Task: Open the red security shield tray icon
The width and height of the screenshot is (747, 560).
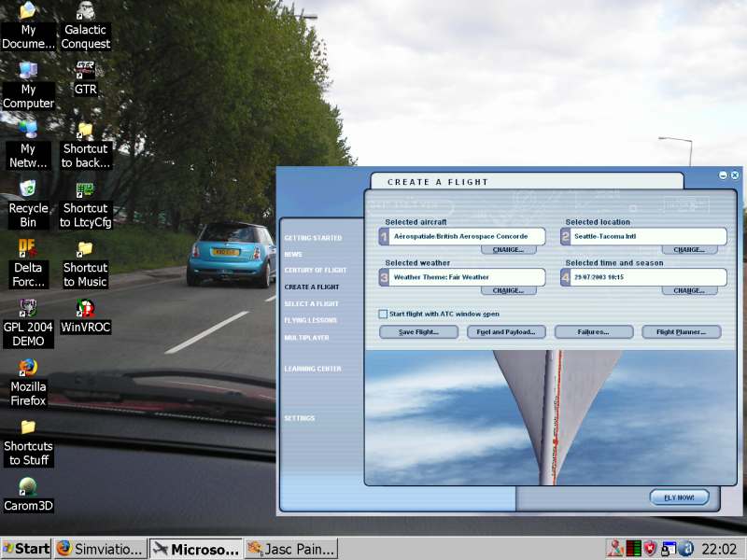Action: (x=650, y=549)
